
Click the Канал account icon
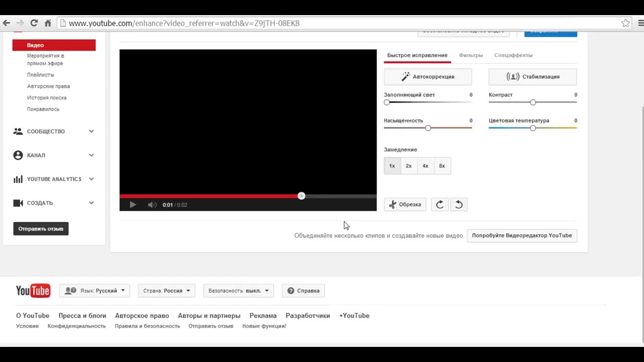point(18,155)
